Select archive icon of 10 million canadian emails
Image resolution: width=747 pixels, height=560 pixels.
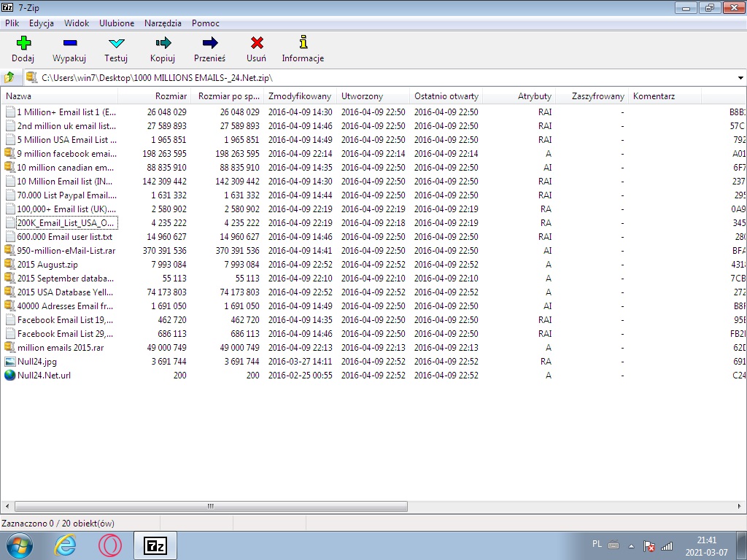coord(9,167)
